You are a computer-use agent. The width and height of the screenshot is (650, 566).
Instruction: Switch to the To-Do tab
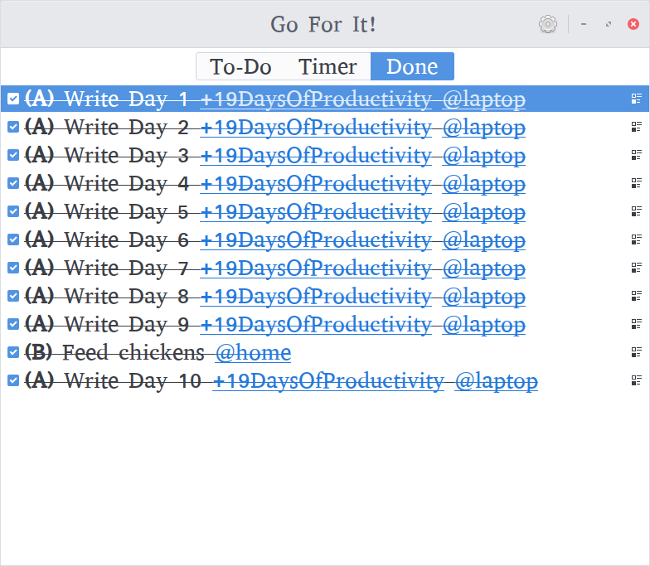tap(240, 67)
